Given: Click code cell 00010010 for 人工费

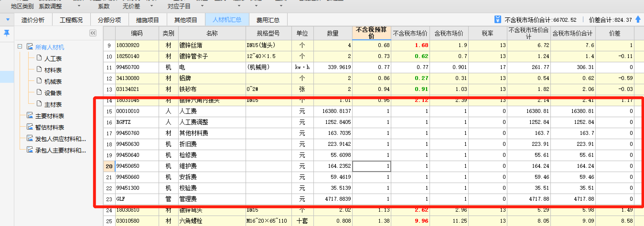Looking at the screenshot, I should click(x=137, y=111).
